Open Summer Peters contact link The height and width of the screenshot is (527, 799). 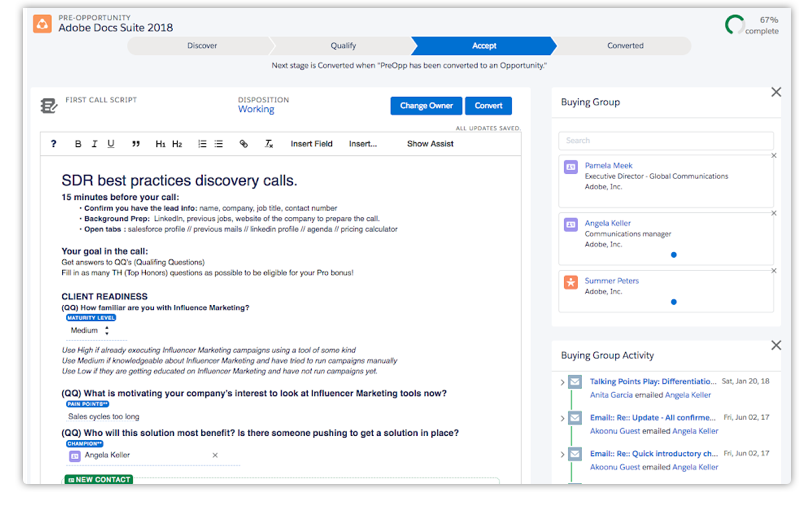tap(611, 280)
